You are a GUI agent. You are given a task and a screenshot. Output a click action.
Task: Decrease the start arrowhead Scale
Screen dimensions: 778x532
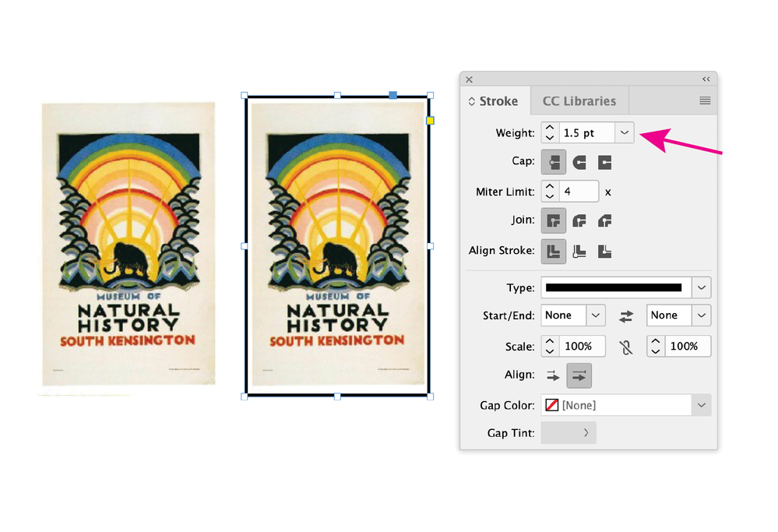(550, 351)
